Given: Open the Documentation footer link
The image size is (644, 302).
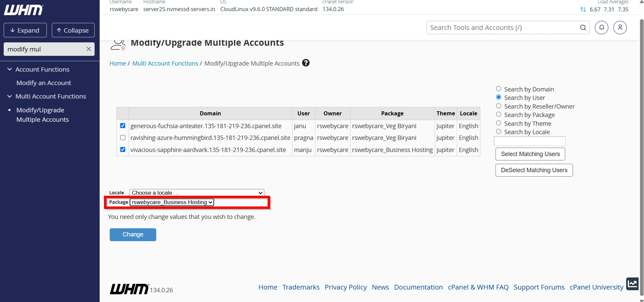Looking at the screenshot, I should coord(418,287).
